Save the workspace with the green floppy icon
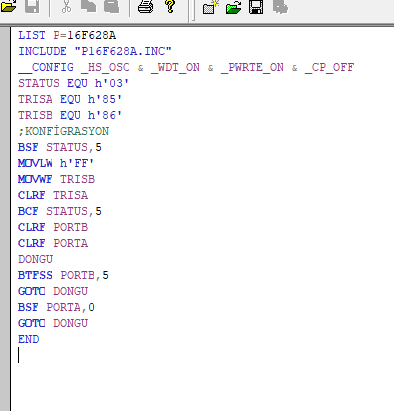 pyautogui.click(x=256, y=7)
